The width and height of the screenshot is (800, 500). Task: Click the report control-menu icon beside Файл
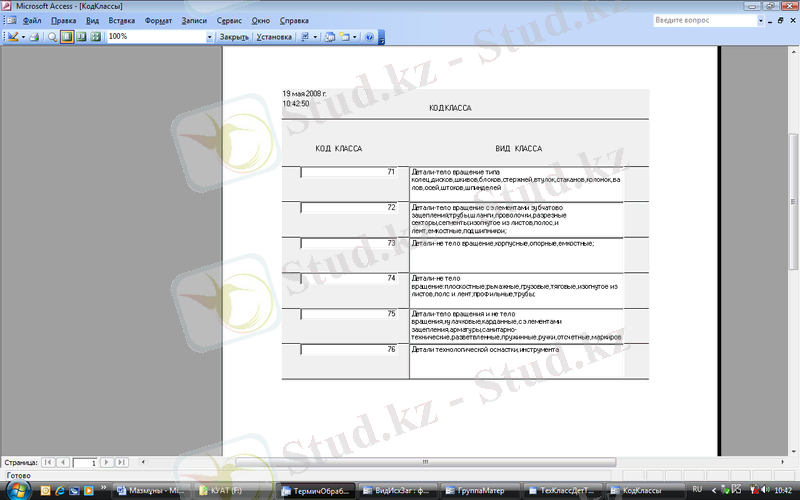click(x=11, y=21)
